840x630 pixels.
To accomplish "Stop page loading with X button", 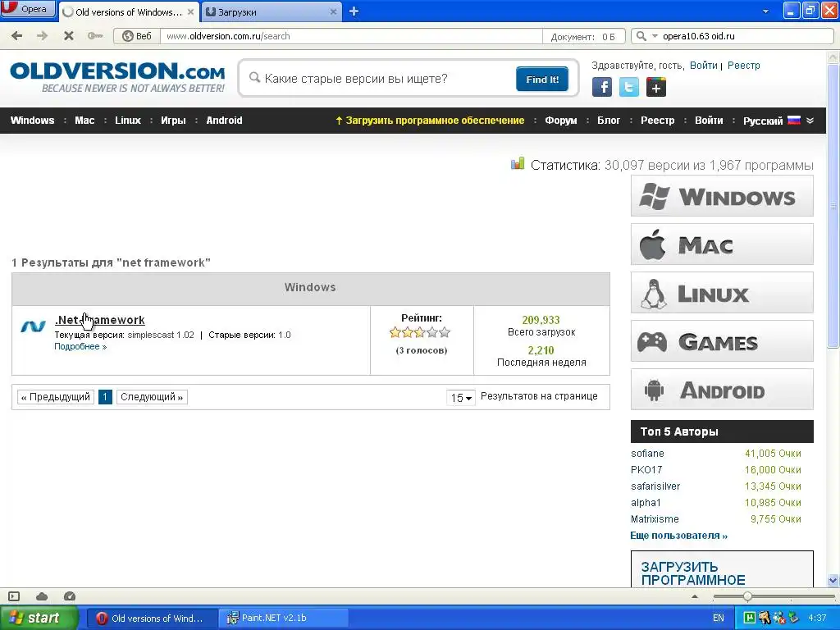I will (69, 36).
